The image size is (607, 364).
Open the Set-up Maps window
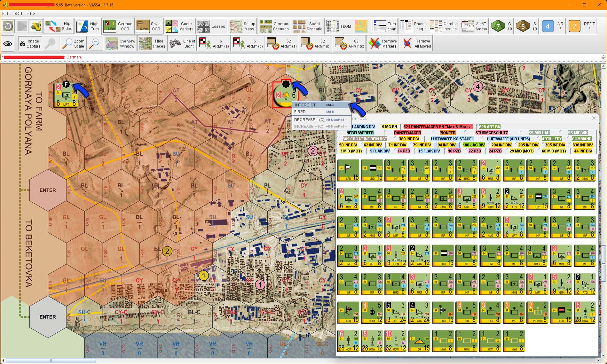(242, 26)
